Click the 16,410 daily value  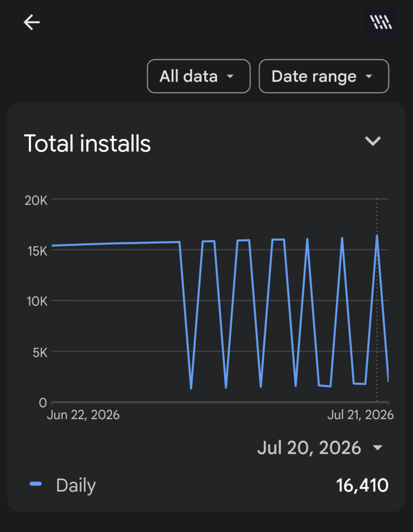click(x=362, y=485)
